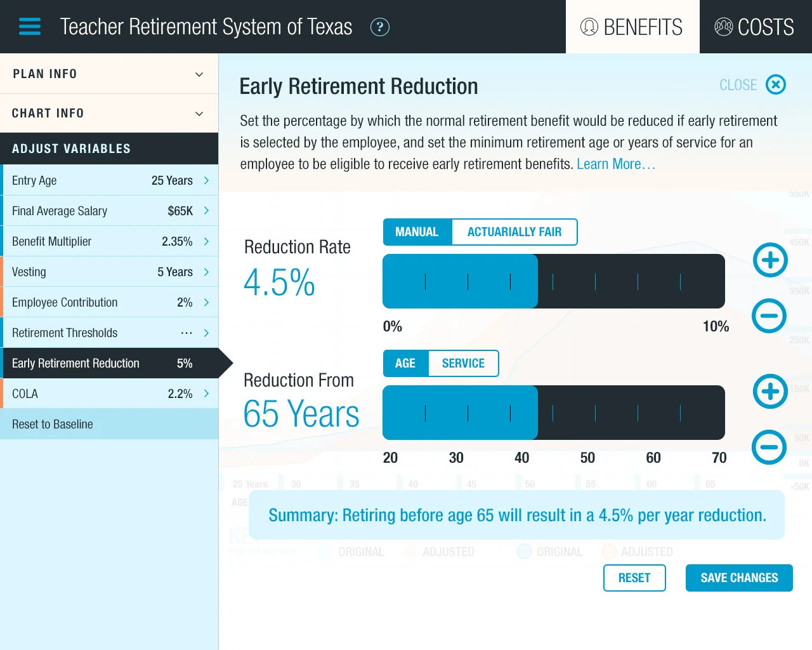This screenshot has width=812, height=650.
Task: Select the Benefits tab
Action: pyautogui.click(x=632, y=27)
